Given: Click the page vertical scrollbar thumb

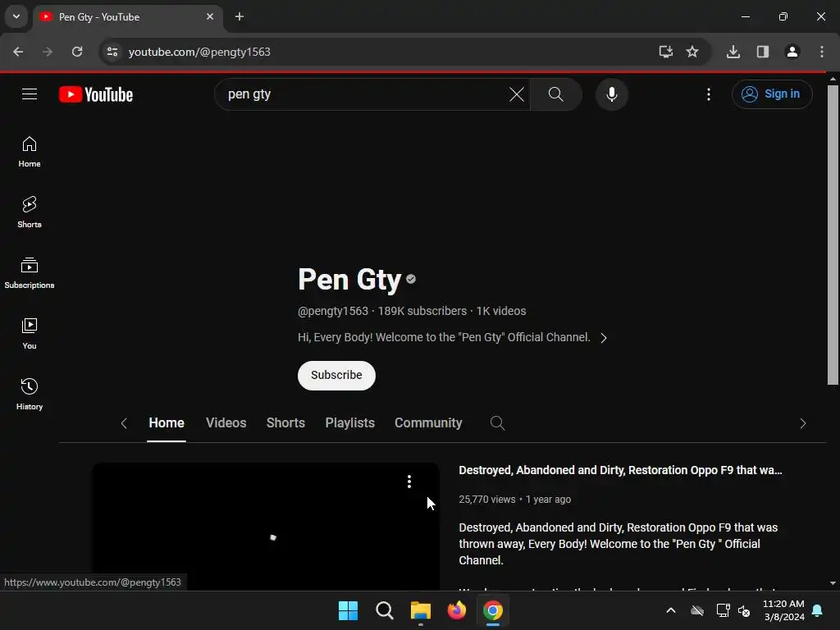Looking at the screenshot, I should pos(833,235).
